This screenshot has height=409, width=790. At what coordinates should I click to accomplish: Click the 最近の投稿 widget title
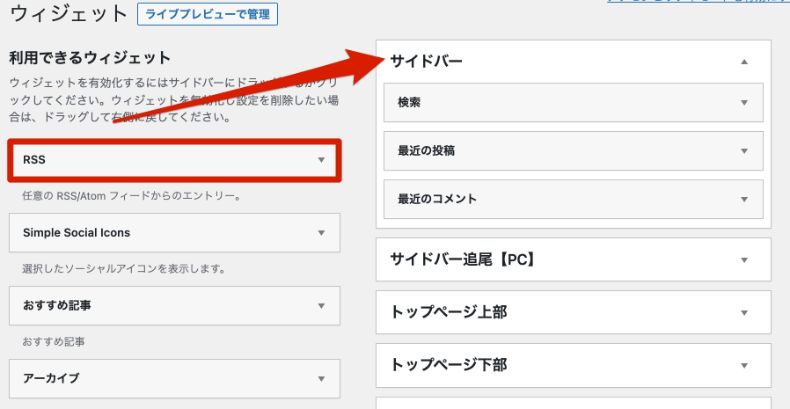pos(426,151)
